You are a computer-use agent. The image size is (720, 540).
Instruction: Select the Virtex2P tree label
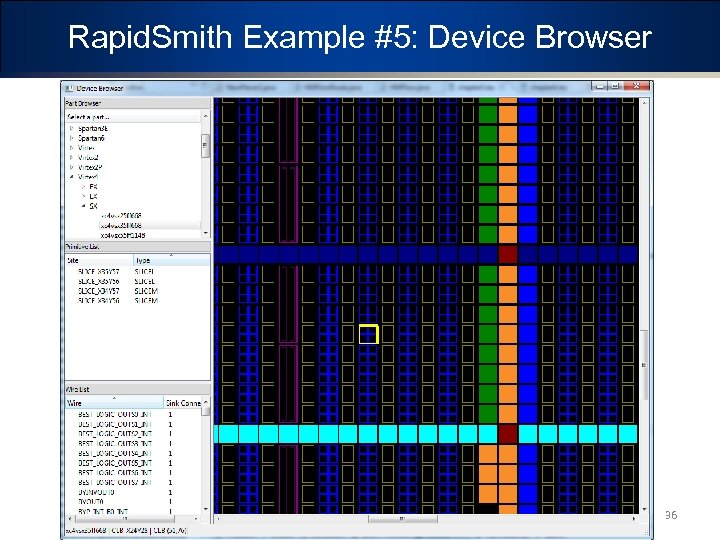pos(90,167)
